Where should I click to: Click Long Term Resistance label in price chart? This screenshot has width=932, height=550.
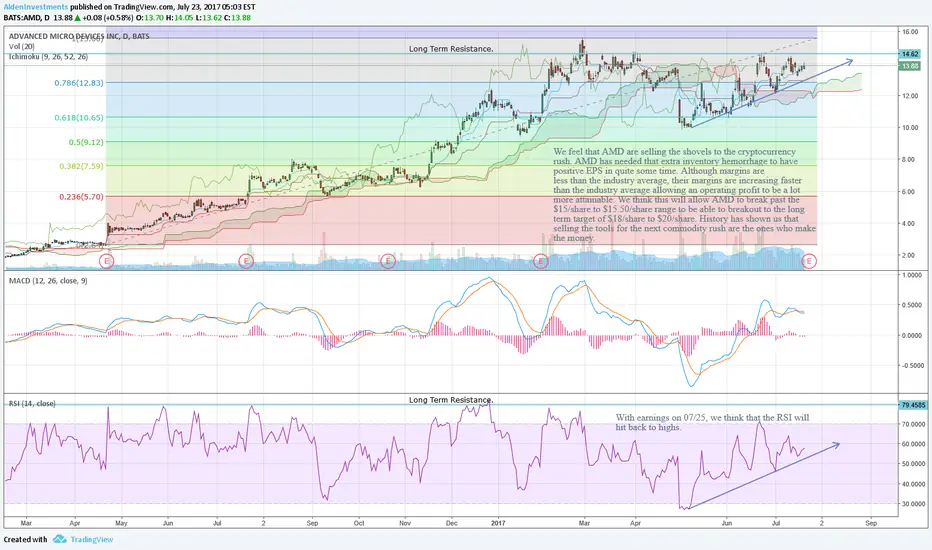coord(451,49)
